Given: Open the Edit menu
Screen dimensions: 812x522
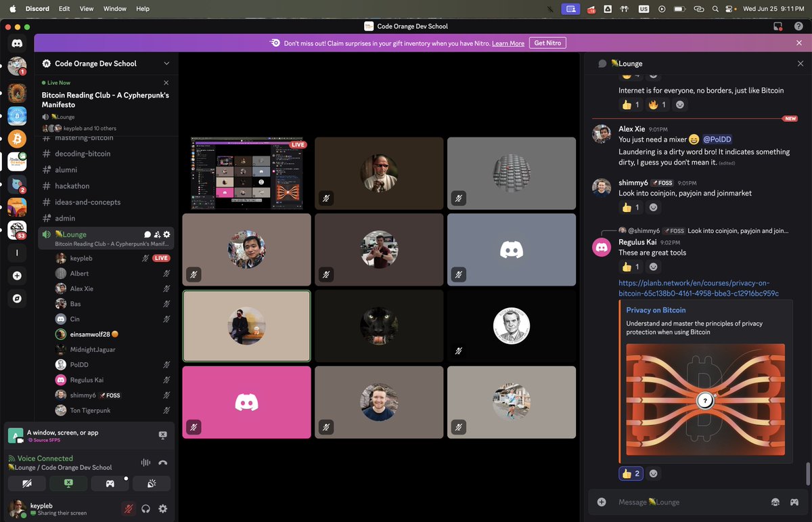Looking at the screenshot, I should (x=64, y=9).
